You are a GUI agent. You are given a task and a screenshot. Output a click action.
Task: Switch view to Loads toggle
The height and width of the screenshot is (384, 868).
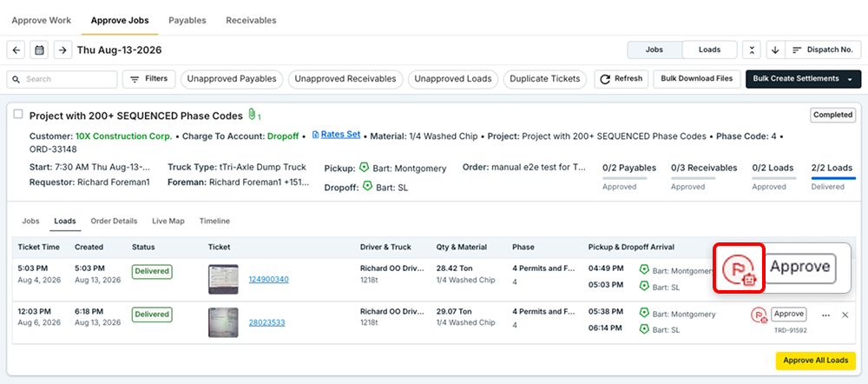[x=709, y=50]
